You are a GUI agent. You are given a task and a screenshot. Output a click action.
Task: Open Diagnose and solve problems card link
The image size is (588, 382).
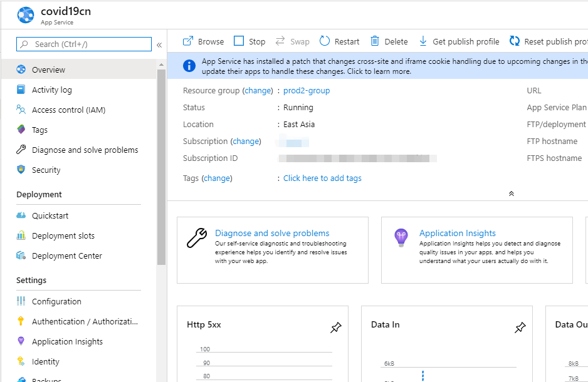(x=272, y=233)
